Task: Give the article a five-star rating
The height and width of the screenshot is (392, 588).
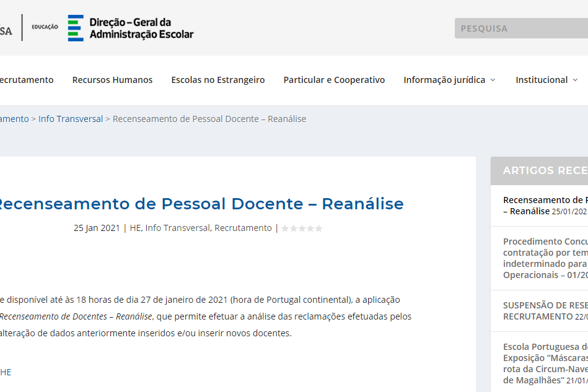Action: [x=318, y=229]
